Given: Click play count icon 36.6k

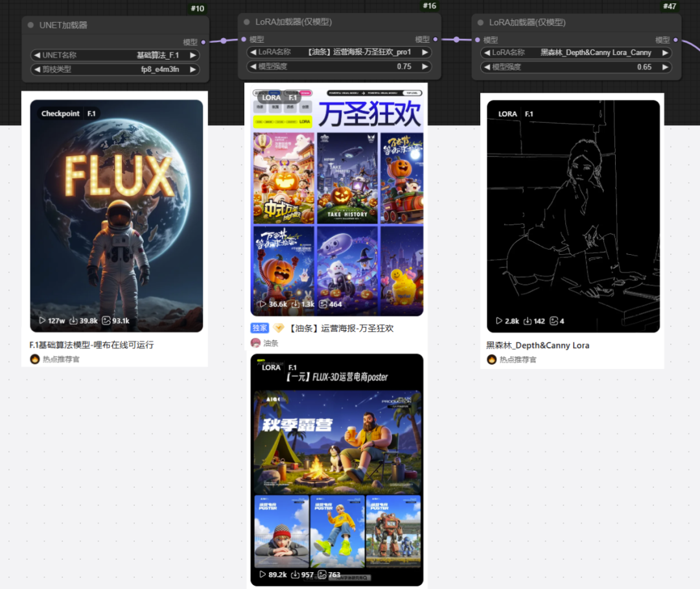Looking at the screenshot, I should click(x=263, y=304).
